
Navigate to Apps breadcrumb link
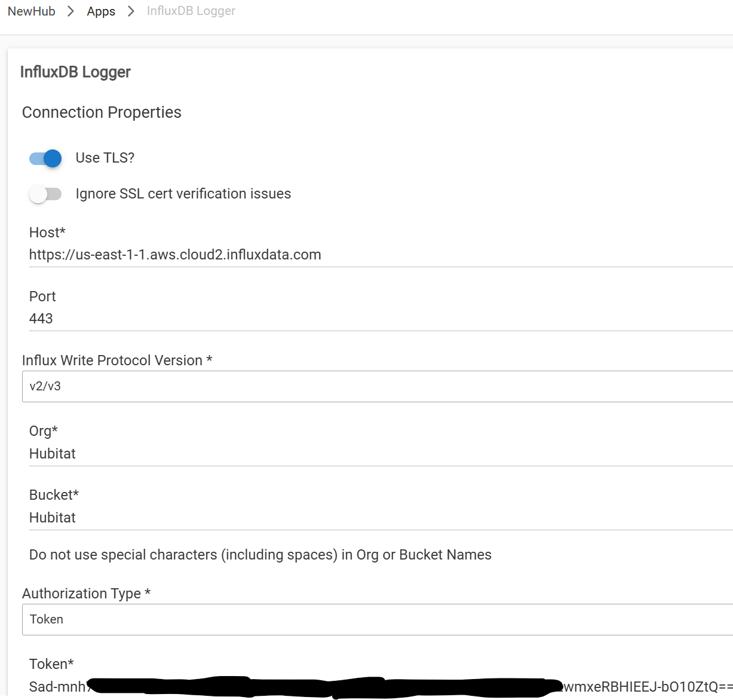101,11
